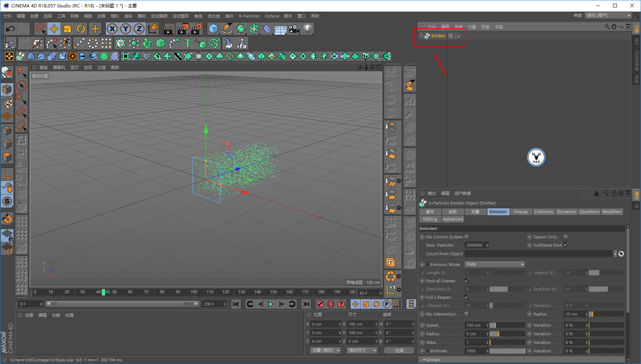Enable No Control System checkbox
The image size is (641, 364).
[466, 237]
